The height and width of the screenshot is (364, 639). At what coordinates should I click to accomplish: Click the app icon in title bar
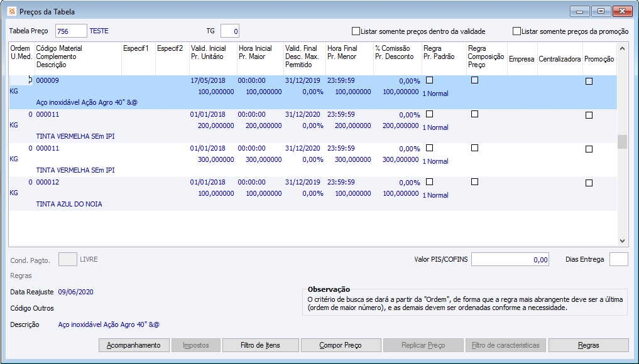click(x=12, y=11)
